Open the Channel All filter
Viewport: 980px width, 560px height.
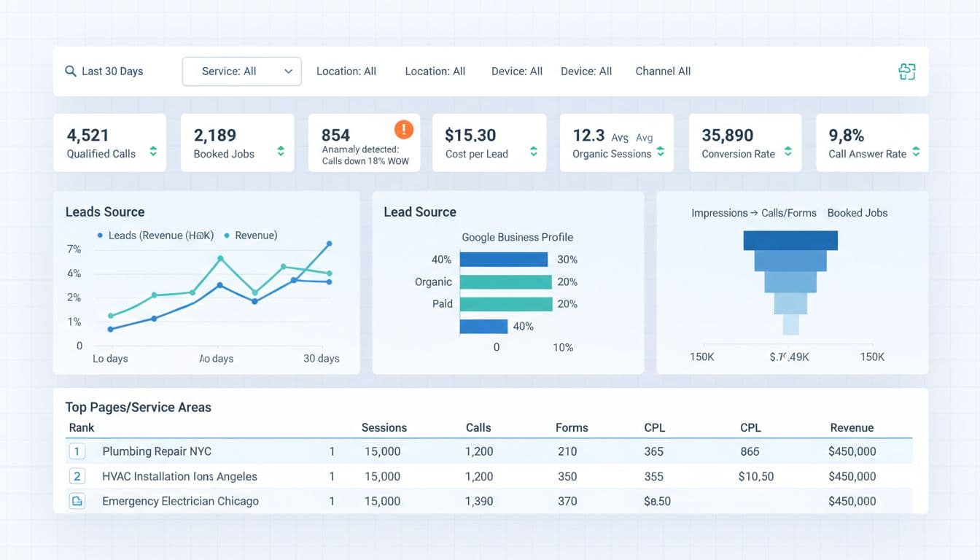click(x=663, y=71)
